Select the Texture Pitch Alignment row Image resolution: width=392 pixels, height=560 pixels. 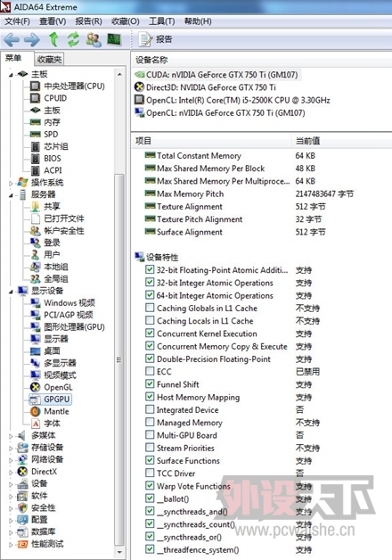[233, 219]
